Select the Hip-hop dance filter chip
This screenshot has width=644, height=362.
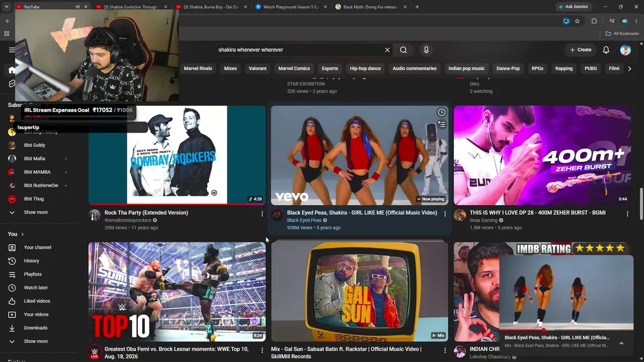click(365, 68)
